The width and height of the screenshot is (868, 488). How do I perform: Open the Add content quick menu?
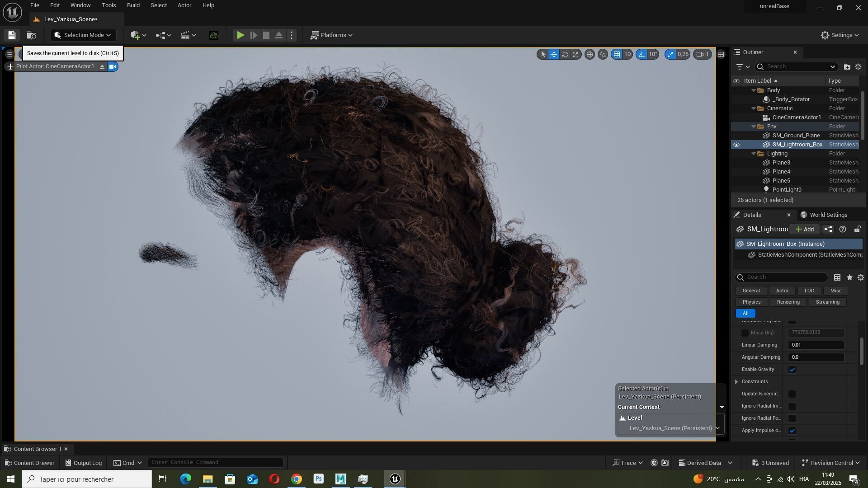(x=138, y=35)
